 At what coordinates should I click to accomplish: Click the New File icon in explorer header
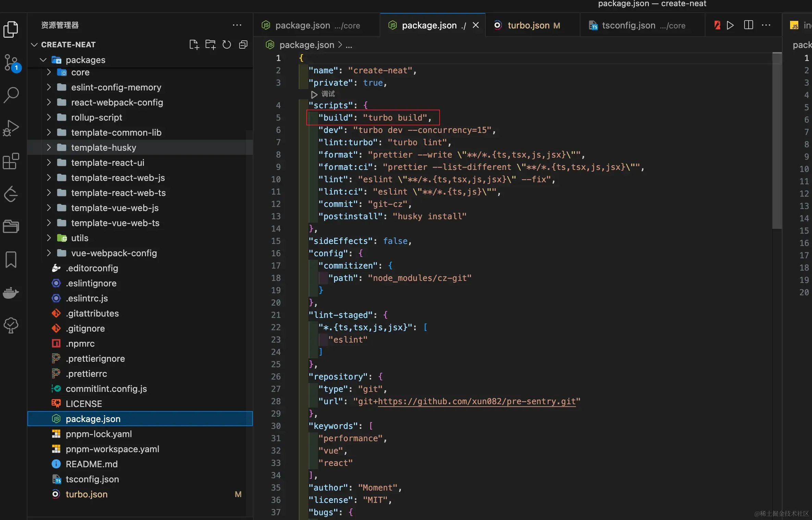coord(194,45)
